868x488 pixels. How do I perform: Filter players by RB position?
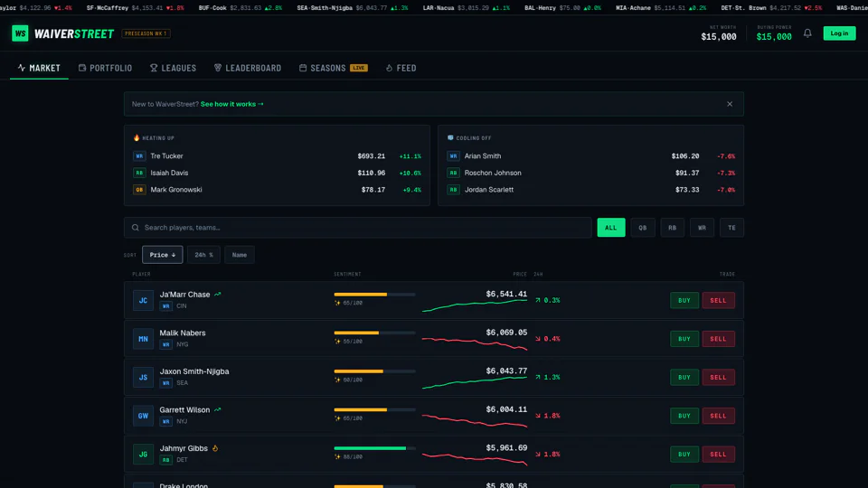click(x=672, y=228)
